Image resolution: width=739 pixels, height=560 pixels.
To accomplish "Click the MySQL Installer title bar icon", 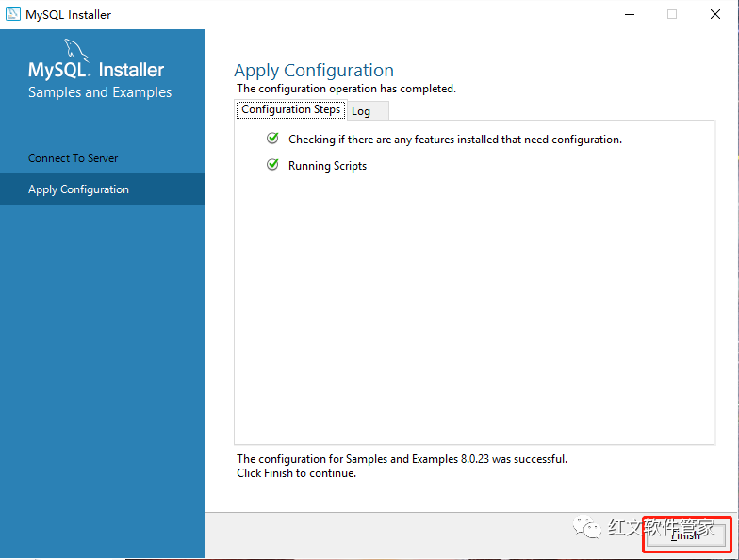I will click(13, 13).
